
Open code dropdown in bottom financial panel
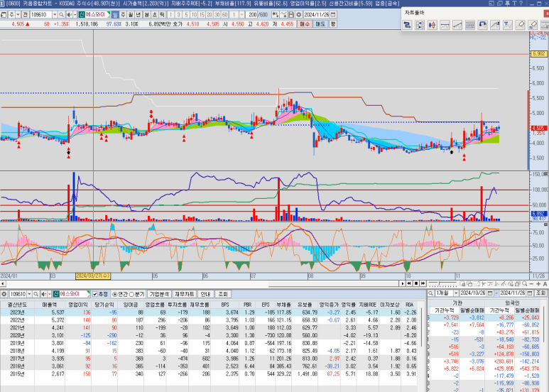coord(29,294)
